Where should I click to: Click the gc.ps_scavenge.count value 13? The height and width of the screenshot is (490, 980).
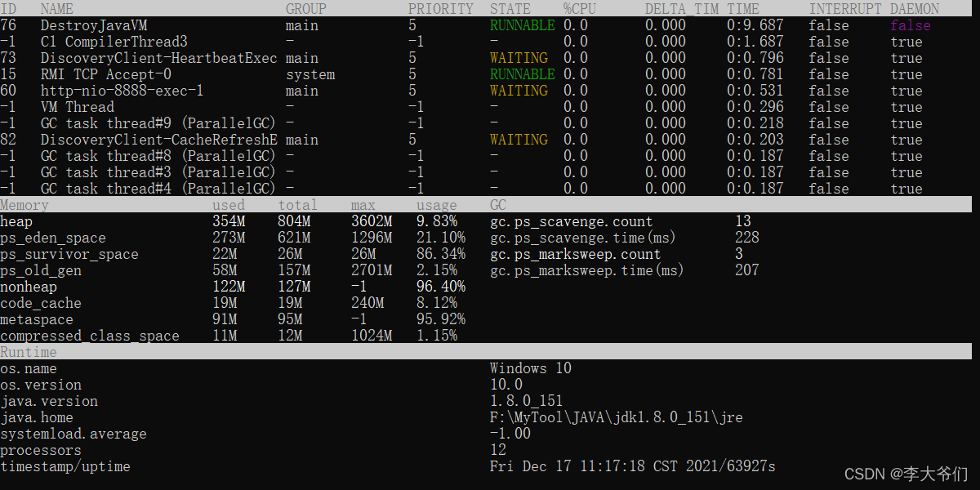click(746, 220)
